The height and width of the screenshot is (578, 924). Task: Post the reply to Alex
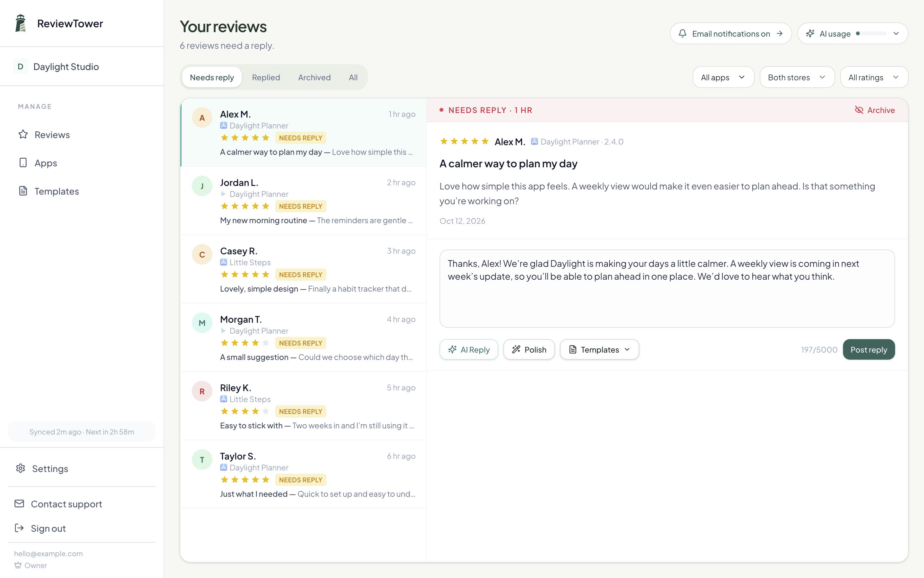[x=868, y=349]
